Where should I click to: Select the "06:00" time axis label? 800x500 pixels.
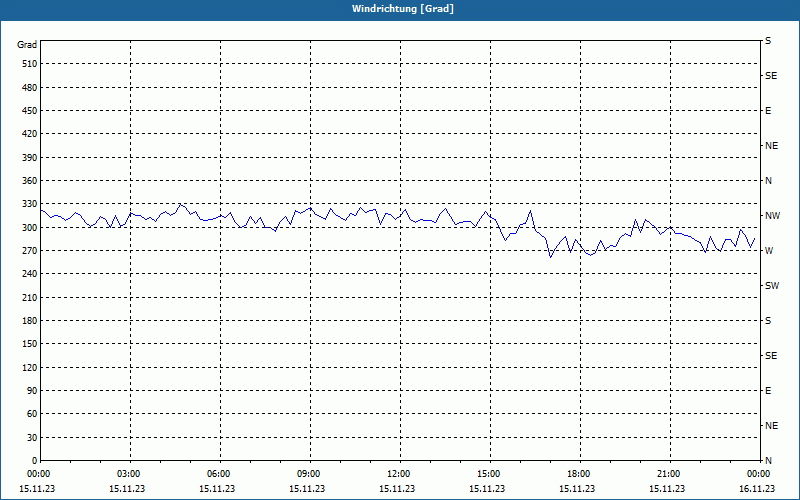click(x=218, y=474)
